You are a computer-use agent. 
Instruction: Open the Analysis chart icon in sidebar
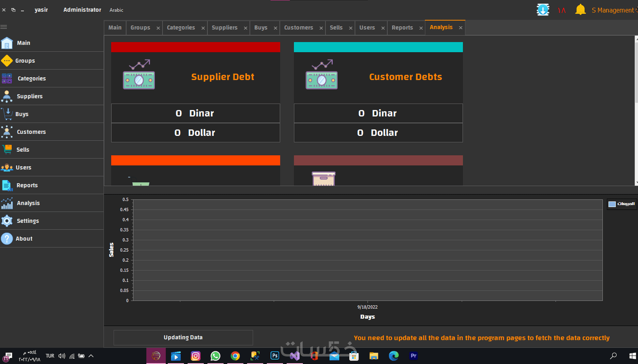[7, 203]
